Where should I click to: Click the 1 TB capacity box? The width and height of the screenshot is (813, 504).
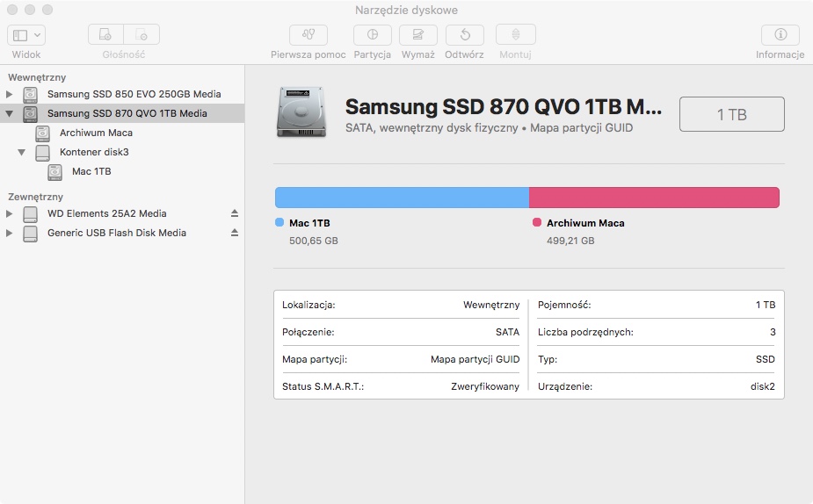coord(731,114)
